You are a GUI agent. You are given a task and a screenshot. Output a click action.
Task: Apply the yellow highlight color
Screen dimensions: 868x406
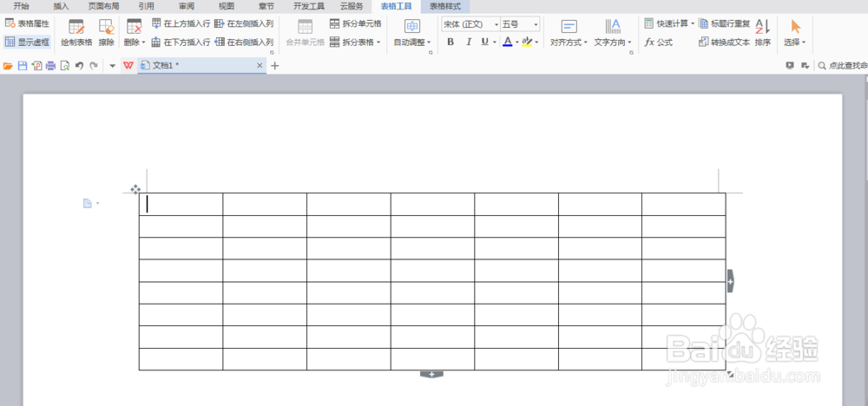point(527,42)
